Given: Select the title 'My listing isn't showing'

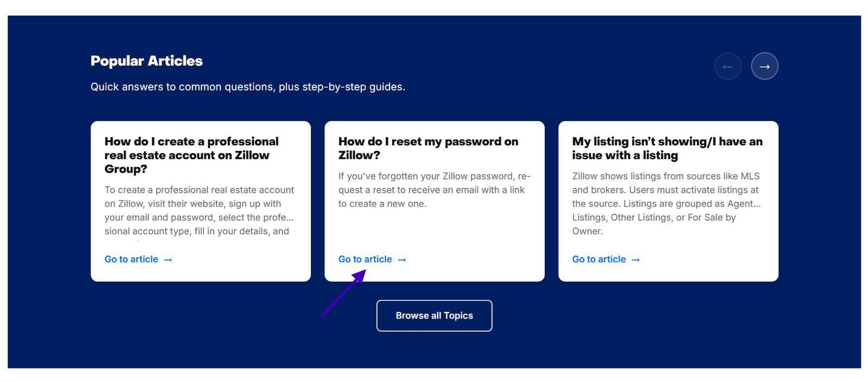Looking at the screenshot, I should click(667, 148).
